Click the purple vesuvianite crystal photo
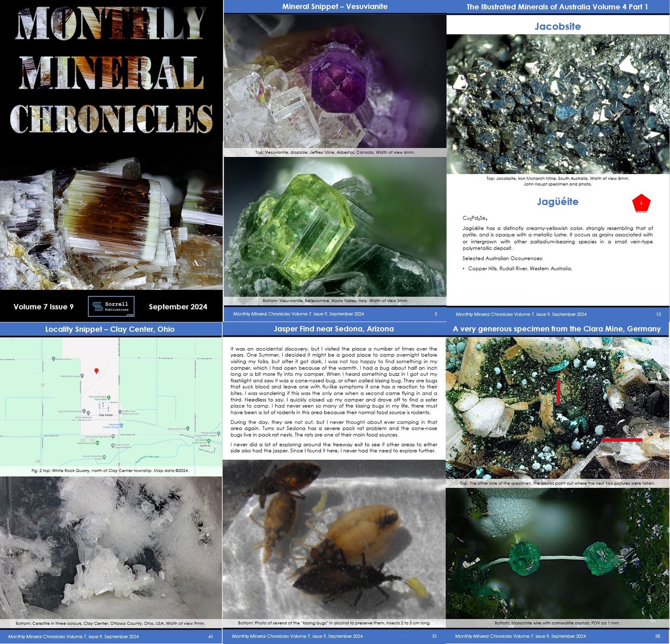Viewport: 670px width, 644px height. [x=335, y=82]
